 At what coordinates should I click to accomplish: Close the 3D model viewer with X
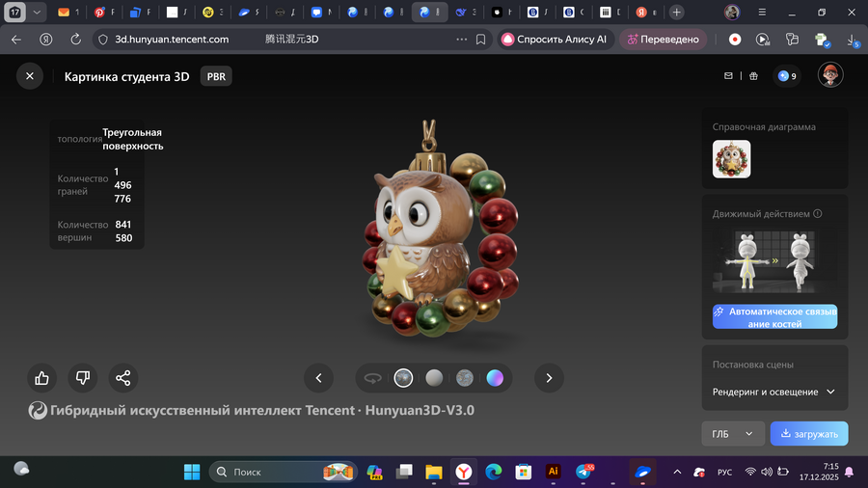pyautogui.click(x=30, y=76)
